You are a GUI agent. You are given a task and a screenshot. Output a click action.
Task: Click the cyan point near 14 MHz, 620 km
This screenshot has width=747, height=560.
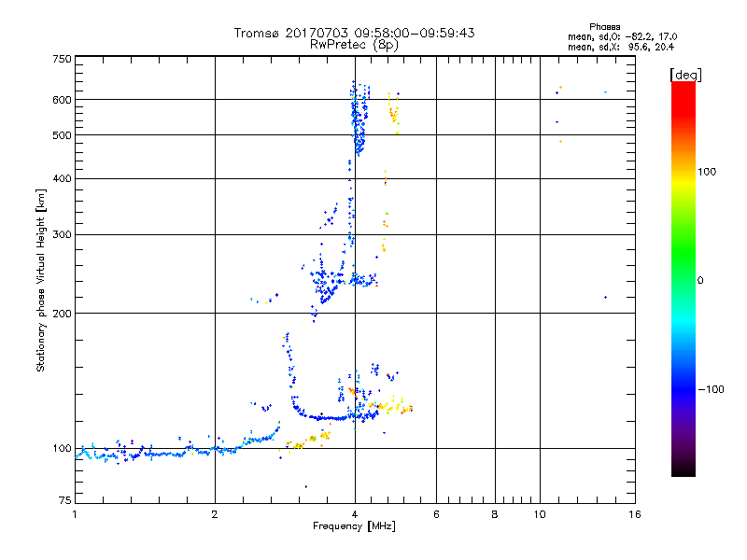[x=605, y=92]
